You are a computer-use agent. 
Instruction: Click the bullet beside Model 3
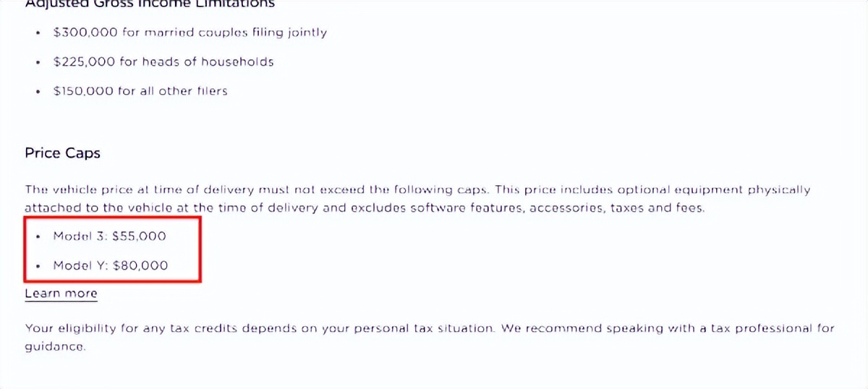(x=38, y=237)
